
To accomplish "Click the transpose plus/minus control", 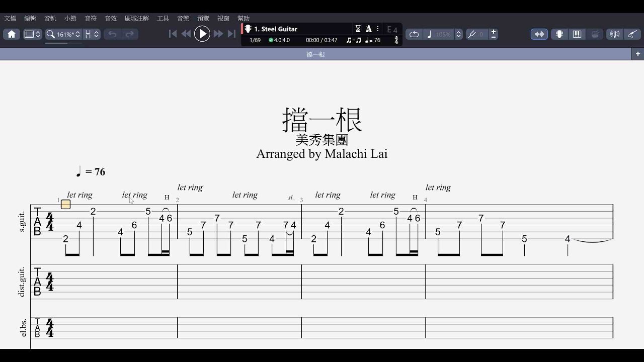I will click(494, 34).
